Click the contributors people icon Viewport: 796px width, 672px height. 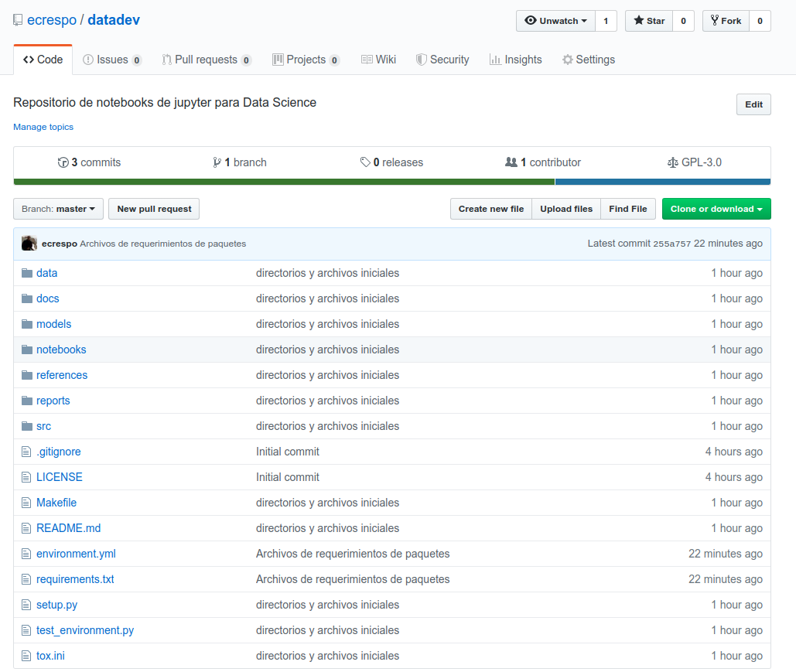point(511,162)
